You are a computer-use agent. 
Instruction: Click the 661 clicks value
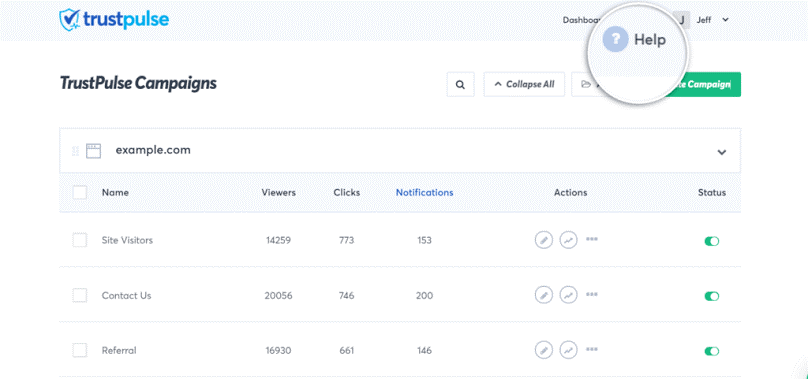[x=347, y=351]
